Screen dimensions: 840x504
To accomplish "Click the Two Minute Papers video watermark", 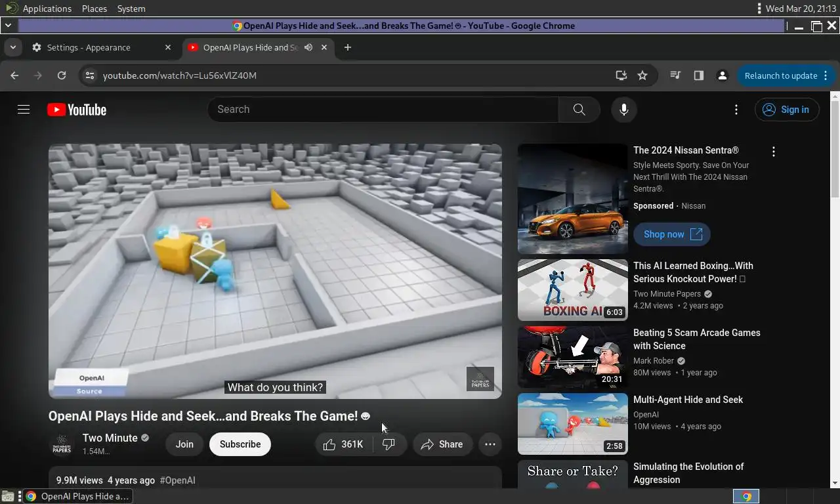I will click(480, 379).
